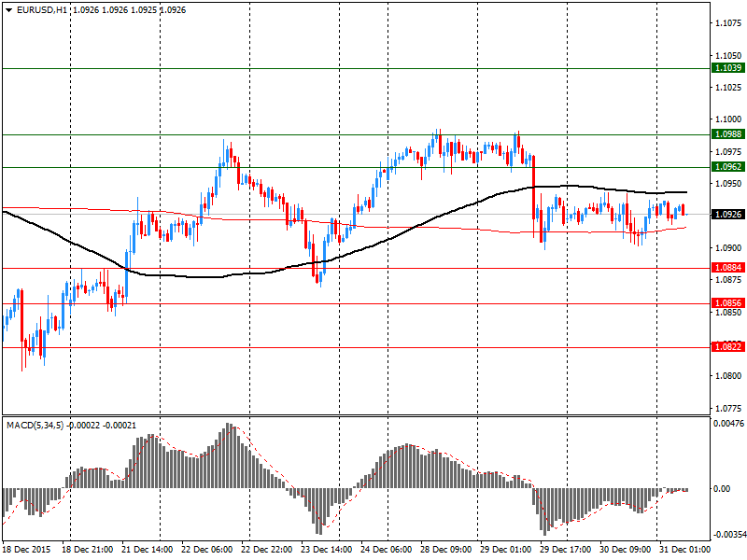Select the 1.0850 price scale value
Image resolution: width=747 pixels, height=560 pixels.
pyautogui.click(x=728, y=313)
